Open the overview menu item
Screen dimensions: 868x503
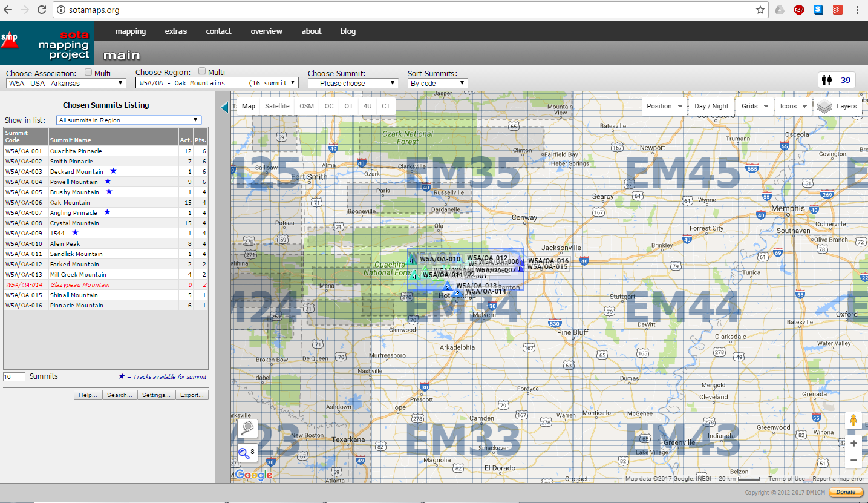(267, 31)
